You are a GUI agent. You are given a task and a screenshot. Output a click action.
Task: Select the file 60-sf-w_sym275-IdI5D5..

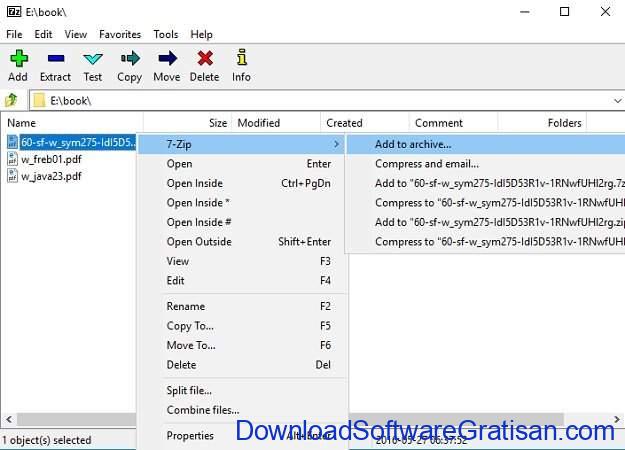tap(78, 142)
